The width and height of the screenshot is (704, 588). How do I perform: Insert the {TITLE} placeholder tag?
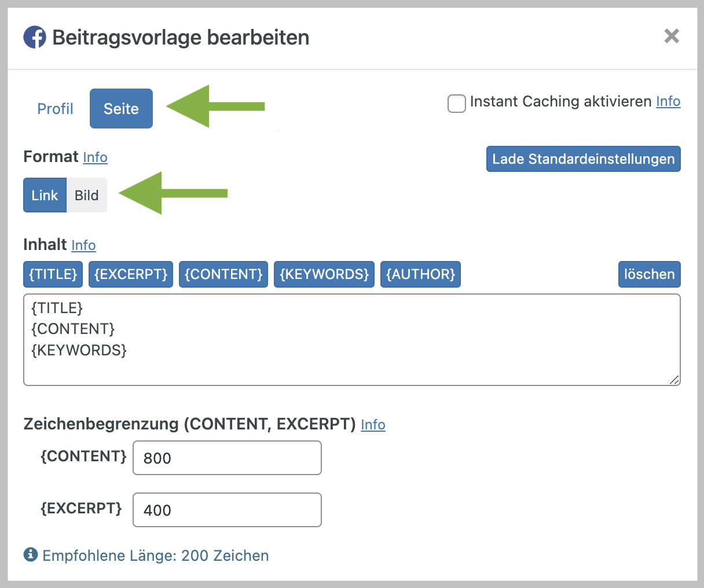coord(53,274)
